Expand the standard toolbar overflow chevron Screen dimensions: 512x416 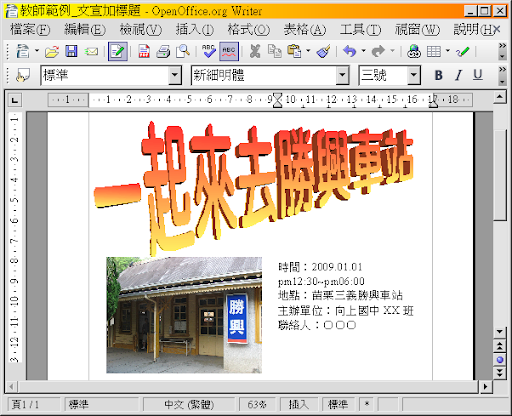pyautogui.click(x=502, y=45)
